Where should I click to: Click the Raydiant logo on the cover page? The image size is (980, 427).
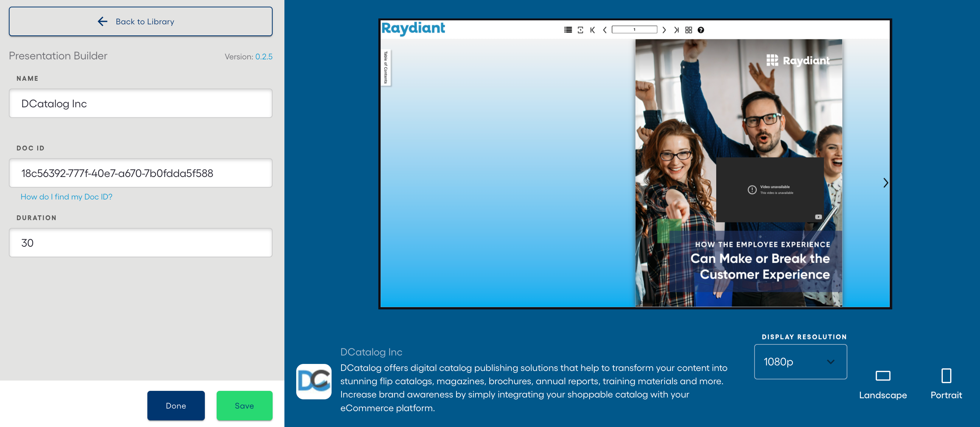tap(798, 60)
